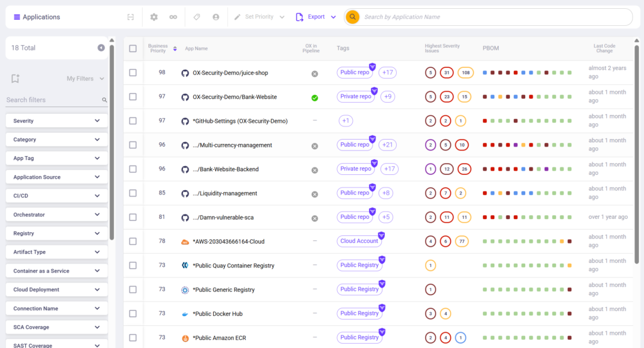Toggle the select-all checkbox in table header
Screen dimensions: 644x348
[x=133, y=48]
